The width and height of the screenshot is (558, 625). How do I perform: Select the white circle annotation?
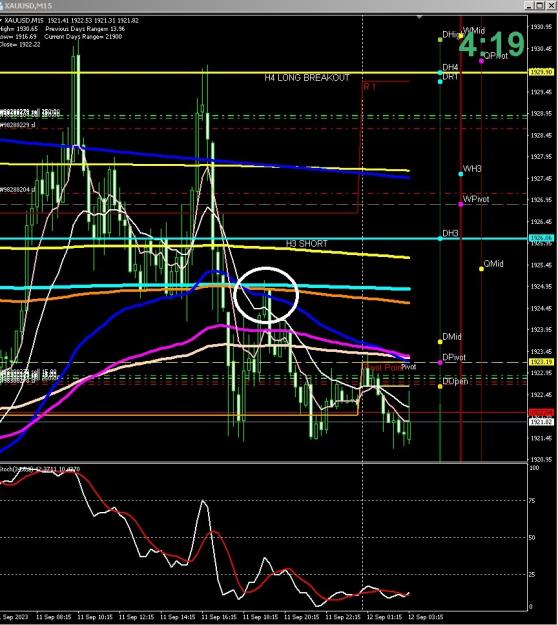click(x=266, y=295)
